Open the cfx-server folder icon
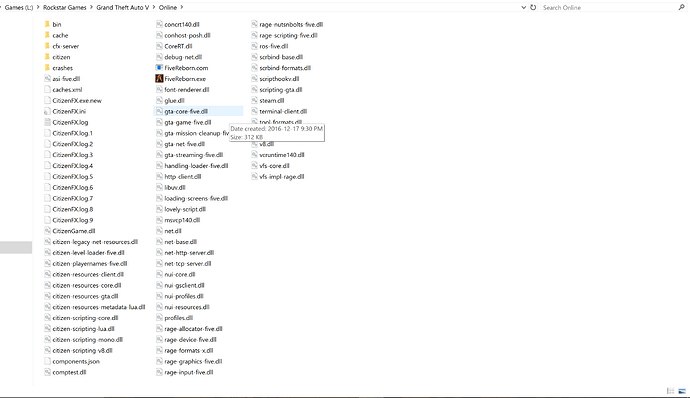This screenshot has width=690, height=398. point(47,46)
